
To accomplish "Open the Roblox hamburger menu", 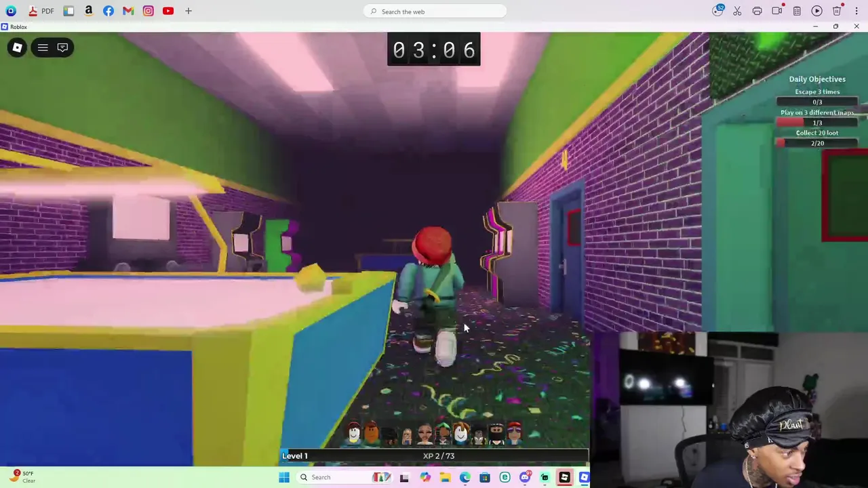I will (43, 47).
